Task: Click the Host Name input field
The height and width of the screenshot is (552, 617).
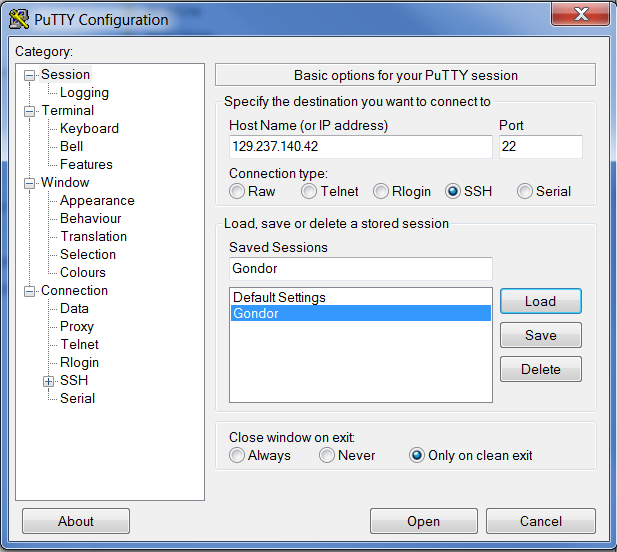Action: tap(360, 147)
